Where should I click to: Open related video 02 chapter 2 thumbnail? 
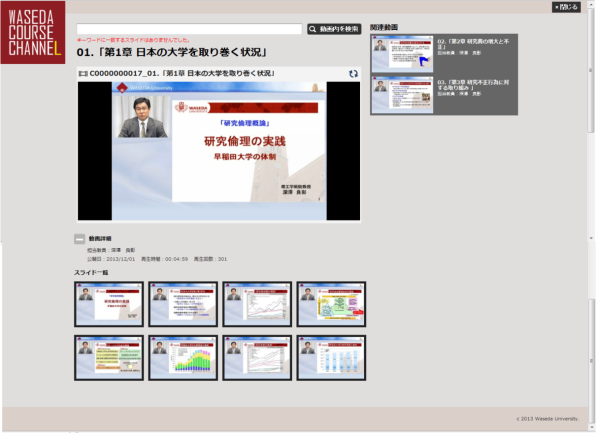coord(403,54)
